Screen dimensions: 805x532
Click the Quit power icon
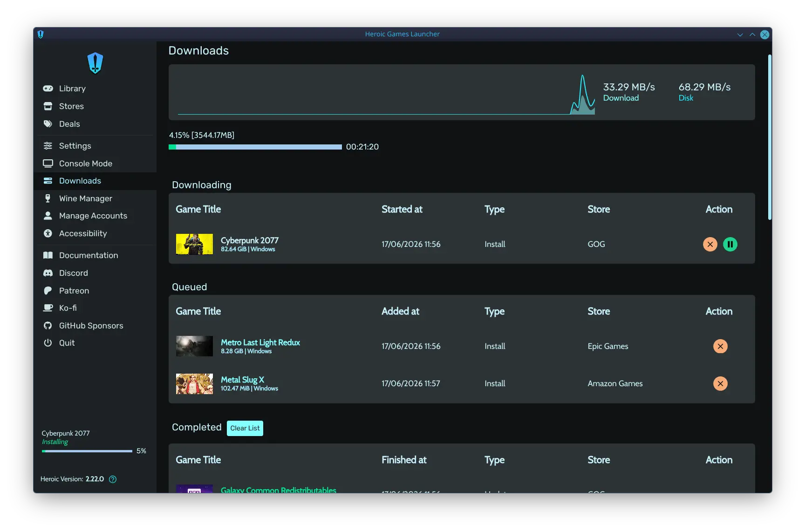coord(48,343)
